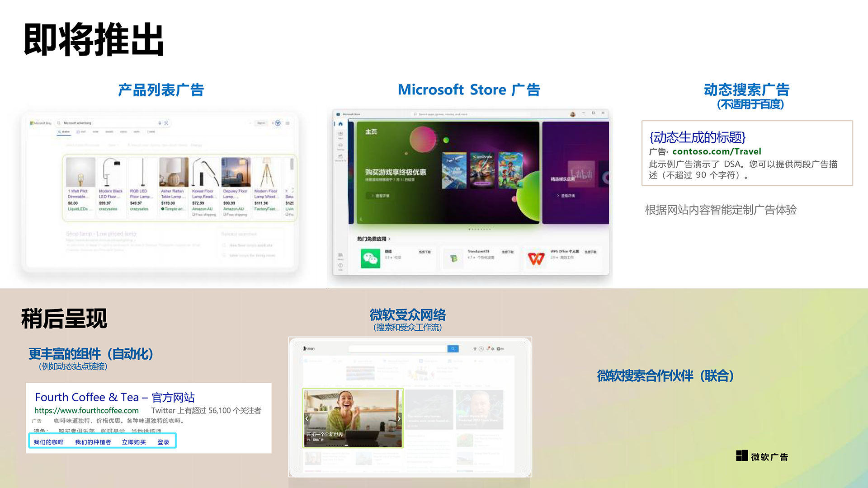Click the 产品列表广告 heading

point(161,90)
